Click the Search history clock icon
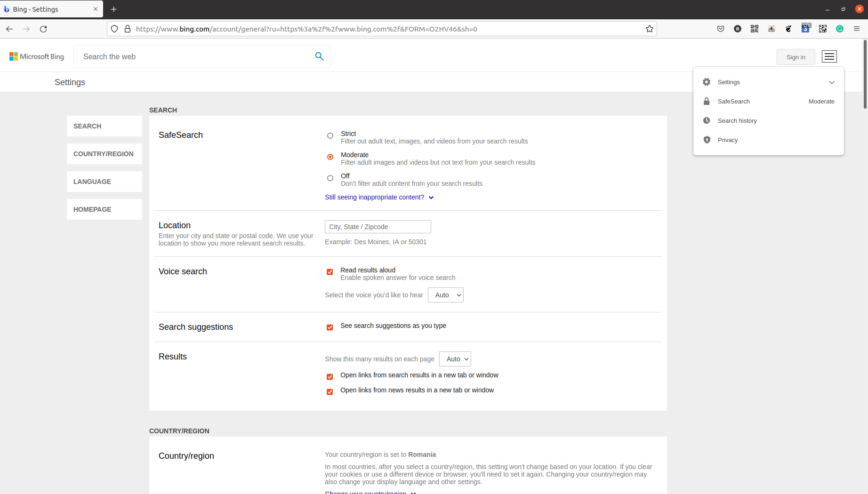 tap(706, 120)
